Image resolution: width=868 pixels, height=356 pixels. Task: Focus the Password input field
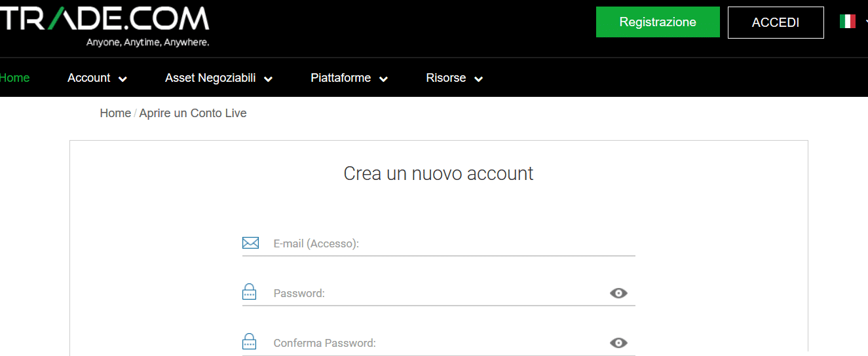(x=440, y=293)
